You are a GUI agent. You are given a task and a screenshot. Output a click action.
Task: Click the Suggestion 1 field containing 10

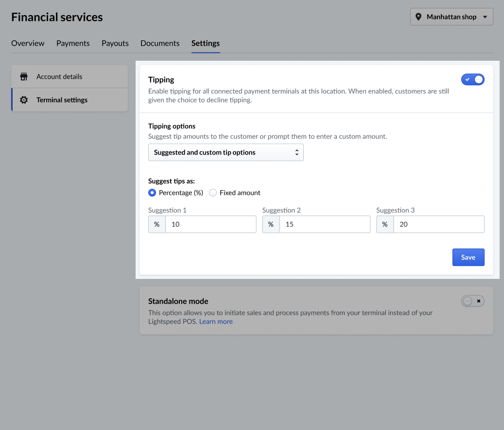point(211,224)
